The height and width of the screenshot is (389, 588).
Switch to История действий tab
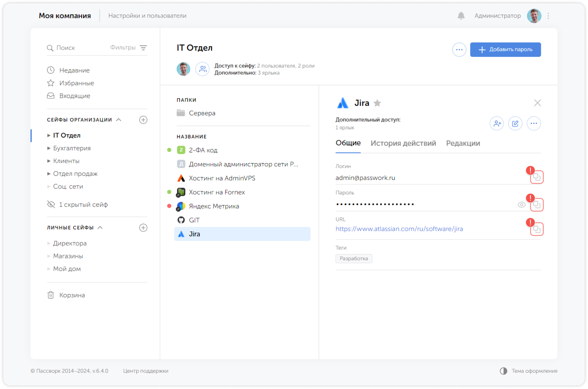coord(403,143)
